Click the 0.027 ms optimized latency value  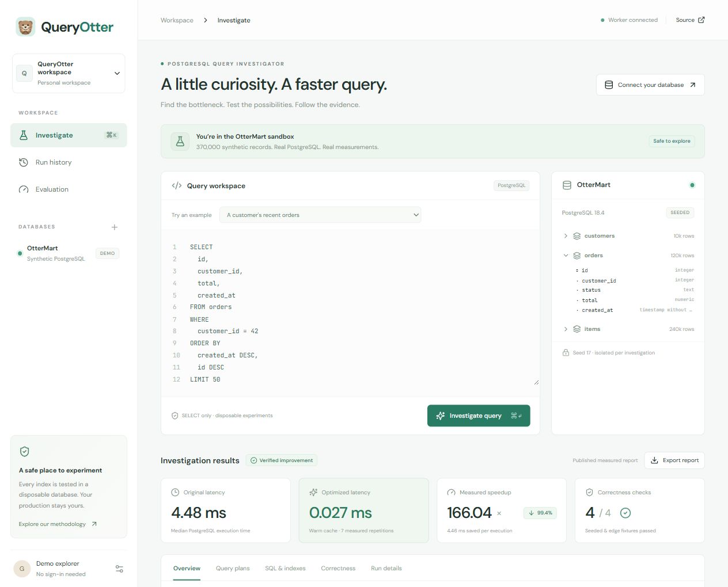point(340,513)
